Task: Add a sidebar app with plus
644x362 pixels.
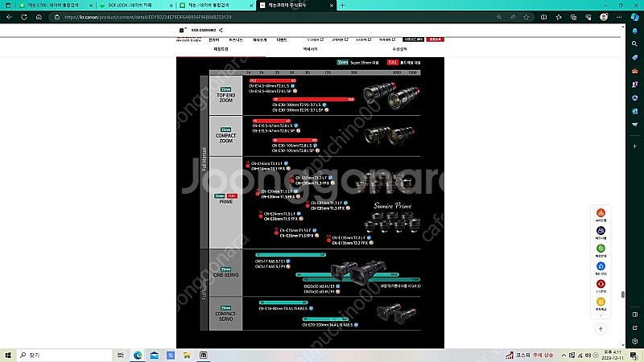Action: coord(634,146)
